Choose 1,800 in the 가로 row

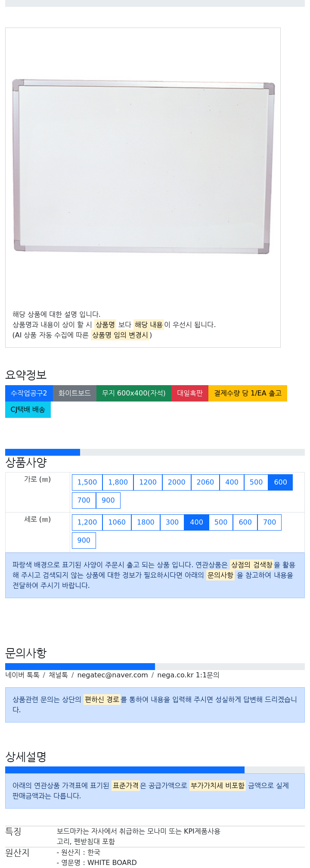(x=118, y=482)
